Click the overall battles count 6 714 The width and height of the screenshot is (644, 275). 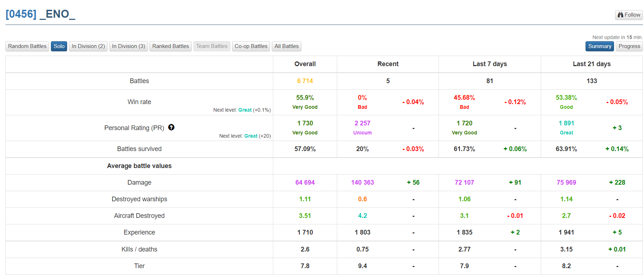305,81
